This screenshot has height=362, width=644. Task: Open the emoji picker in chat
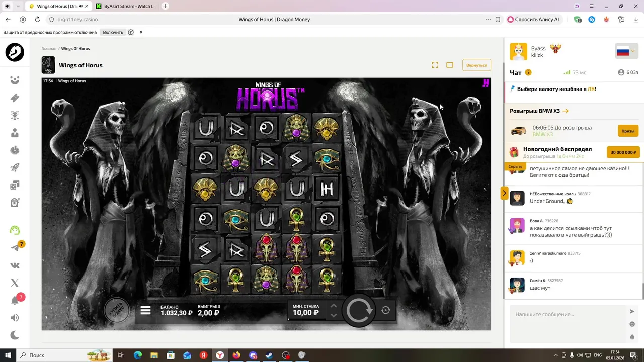(x=632, y=324)
